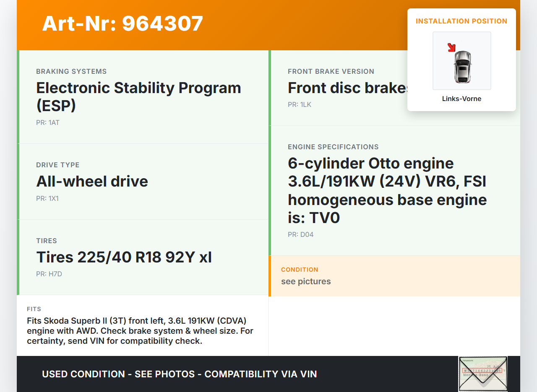Select the Art-Nr: 964307 heading

[x=123, y=23]
